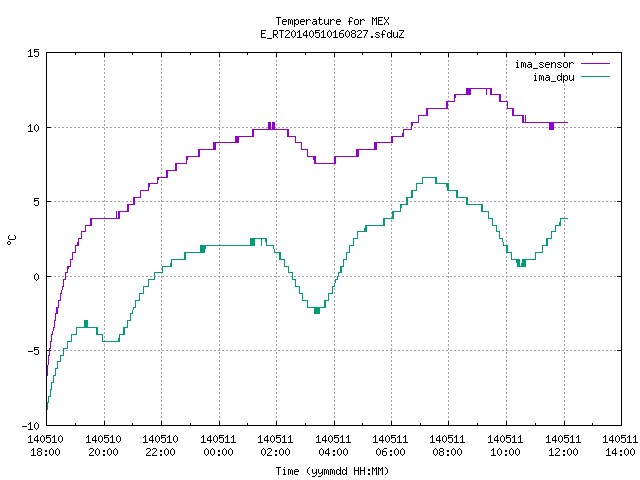The image size is (640, 480).
Task: Click the chart title 'Temperature for MEX'
Action: click(x=332, y=21)
